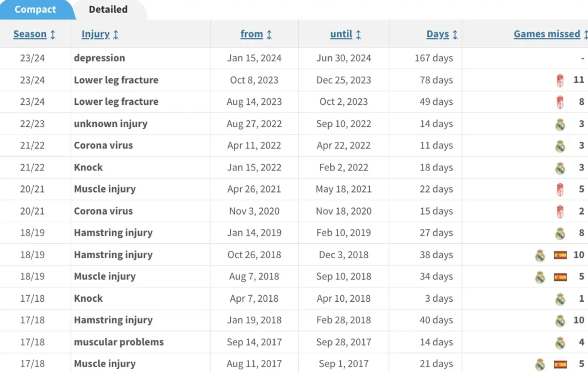Viewport: 588px width, 373px height.
Task: Click the Real Madrid crest in the 3-day Knock row
Action: 560,299
